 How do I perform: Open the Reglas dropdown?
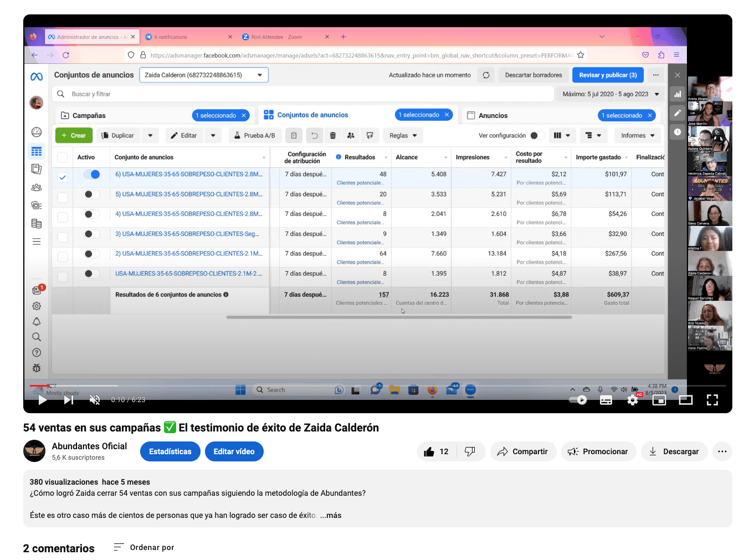403,135
